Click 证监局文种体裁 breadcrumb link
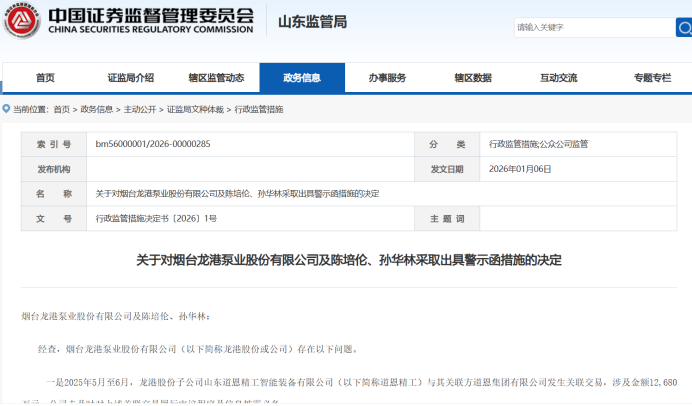Image resolution: width=692 pixels, height=406 pixels. pos(195,109)
